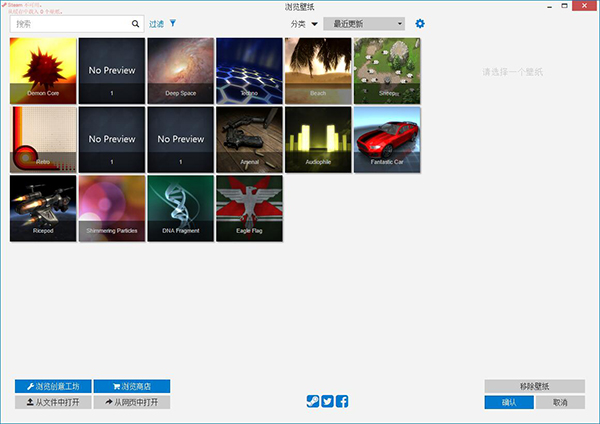Click the 从网页中打开 button
Image resolution: width=600 pixels, height=424 pixels.
click(x=132, y=402)
